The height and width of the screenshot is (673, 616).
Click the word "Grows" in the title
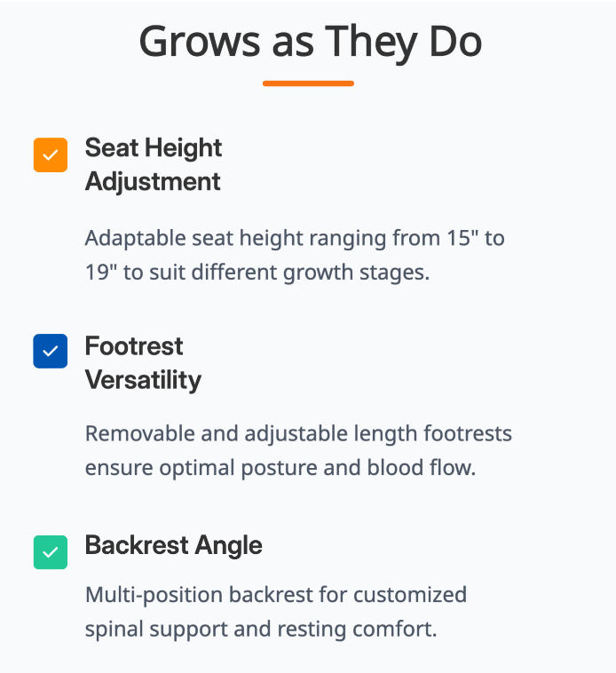200,42
